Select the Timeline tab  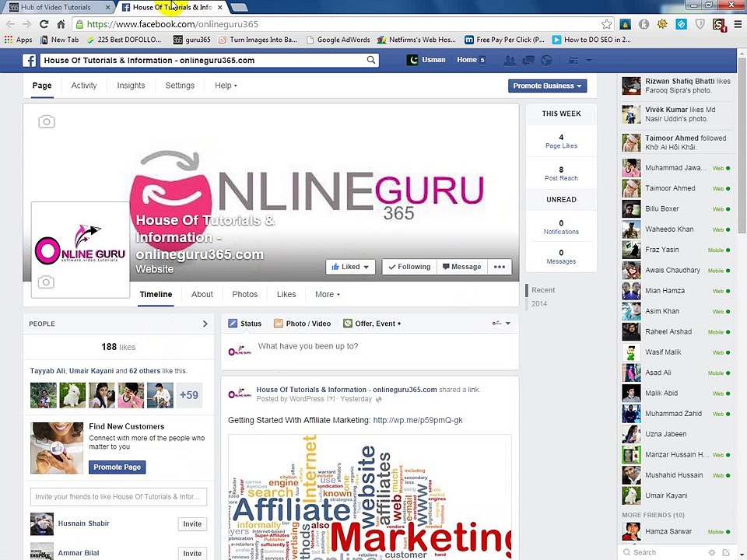click(156, 294)
